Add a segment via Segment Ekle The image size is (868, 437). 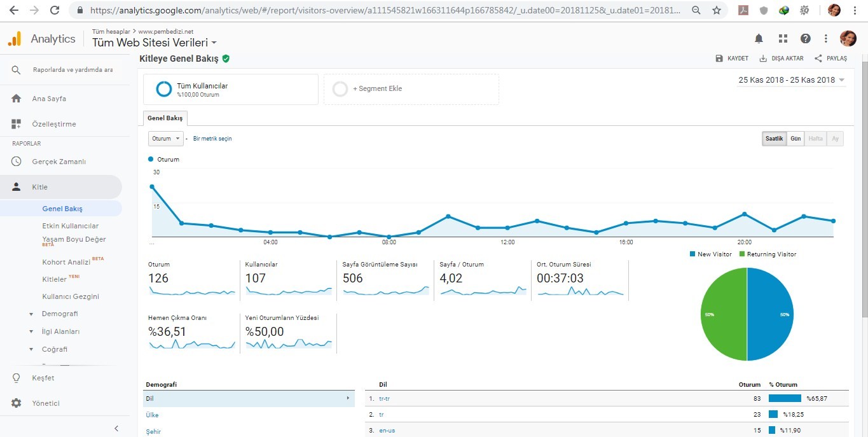click(411, 89)
